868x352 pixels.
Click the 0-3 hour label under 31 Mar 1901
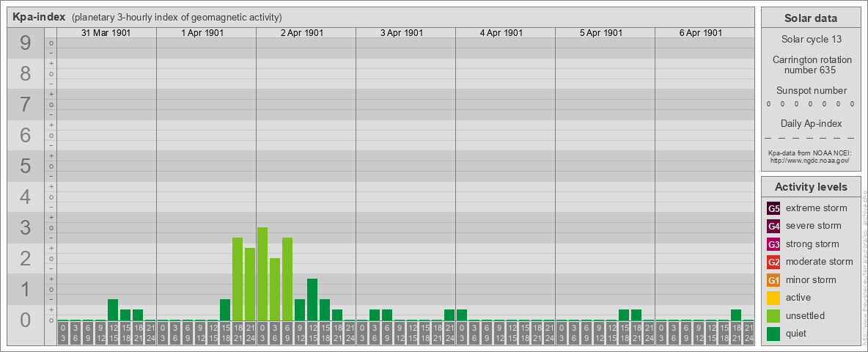(63, 334)
